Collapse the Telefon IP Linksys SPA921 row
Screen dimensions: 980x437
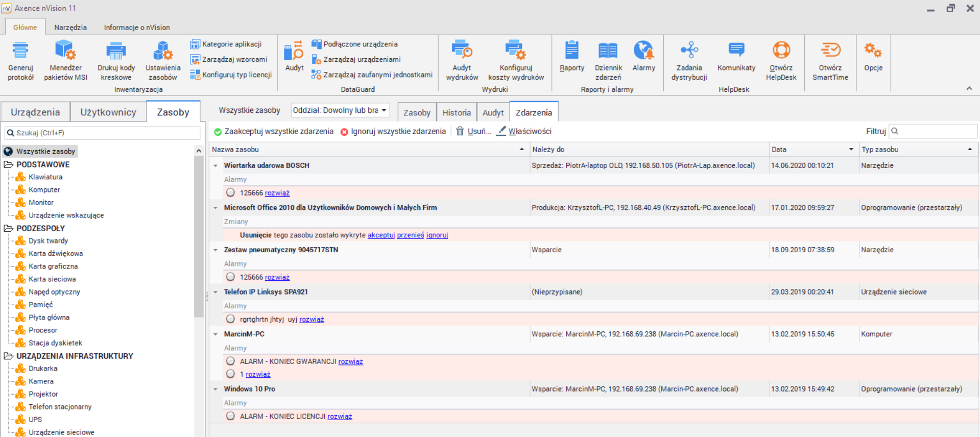(216, 292)
